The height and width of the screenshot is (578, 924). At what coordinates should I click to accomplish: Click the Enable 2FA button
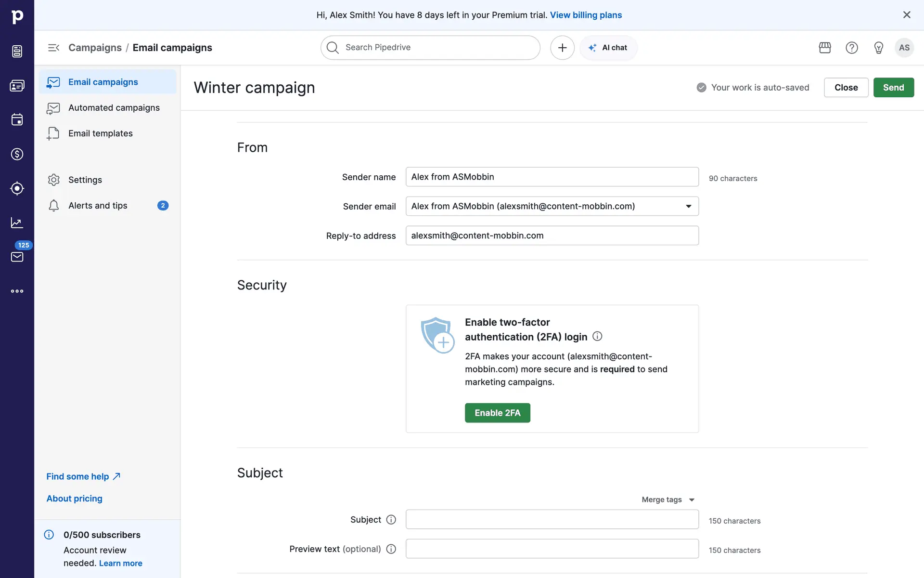point(497,413)
